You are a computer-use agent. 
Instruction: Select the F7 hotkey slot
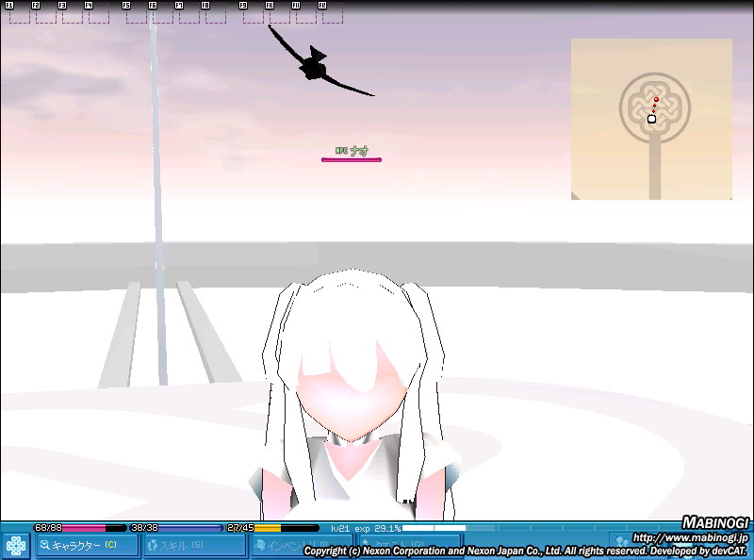[189, 13]
